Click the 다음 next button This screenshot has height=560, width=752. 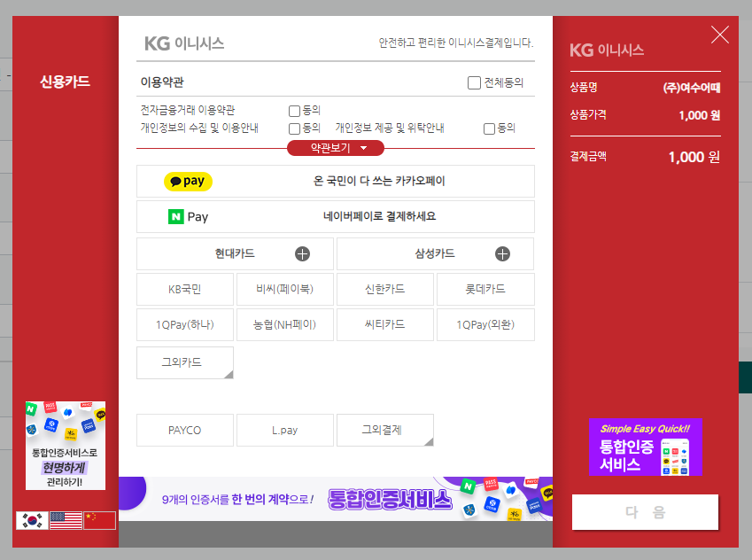tap(645, 512)
